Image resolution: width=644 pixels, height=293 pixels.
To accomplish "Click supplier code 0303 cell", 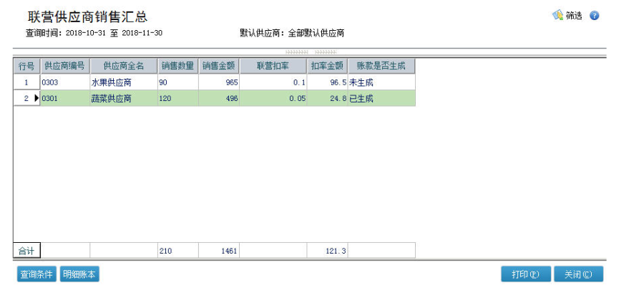I will pyautogui.click(x=64, y=82).
